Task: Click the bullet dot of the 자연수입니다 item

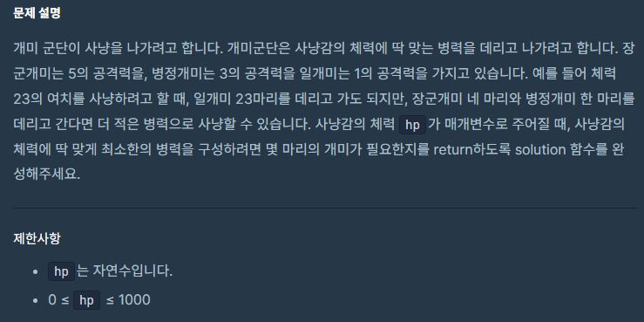Action: (36, 272)
